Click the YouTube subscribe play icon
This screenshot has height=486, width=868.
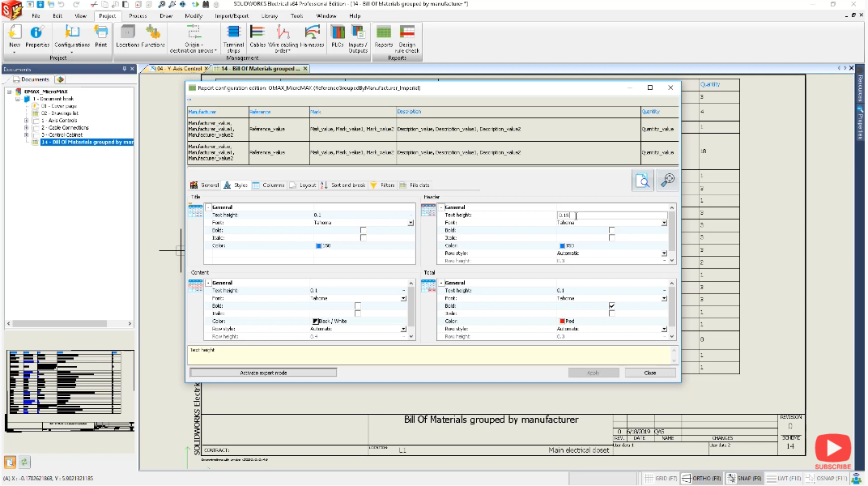pyautogui.click(x=832, y=449)
